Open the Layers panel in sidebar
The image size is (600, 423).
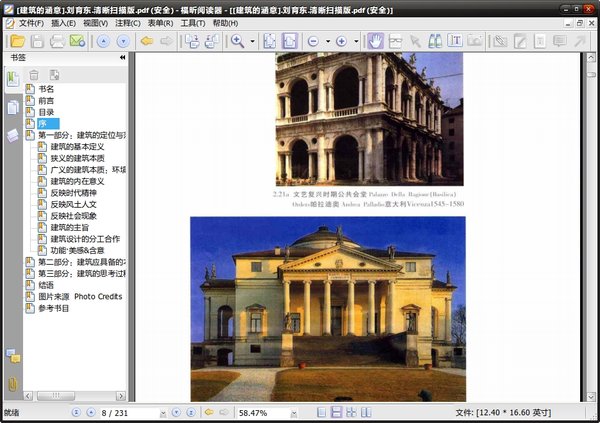(x=13, y=135)
